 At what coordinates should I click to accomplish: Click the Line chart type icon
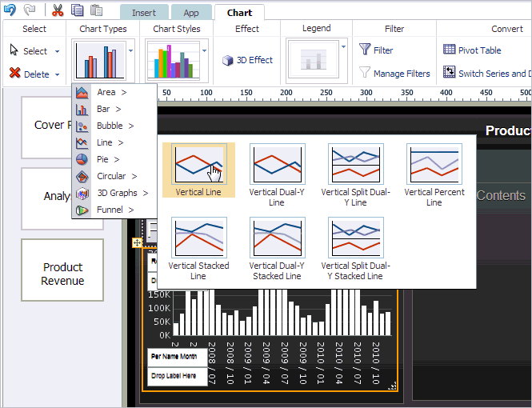coord(82,142)
